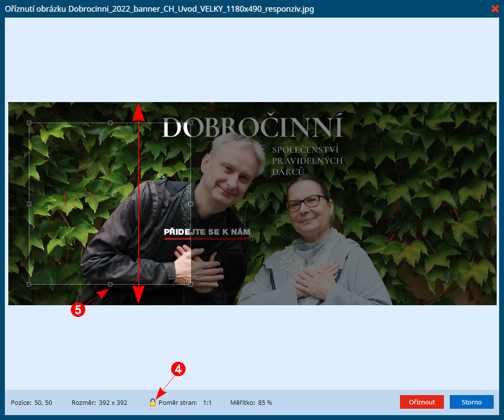
Task: Select the left-middle crop handle
Action: point(29,204)
